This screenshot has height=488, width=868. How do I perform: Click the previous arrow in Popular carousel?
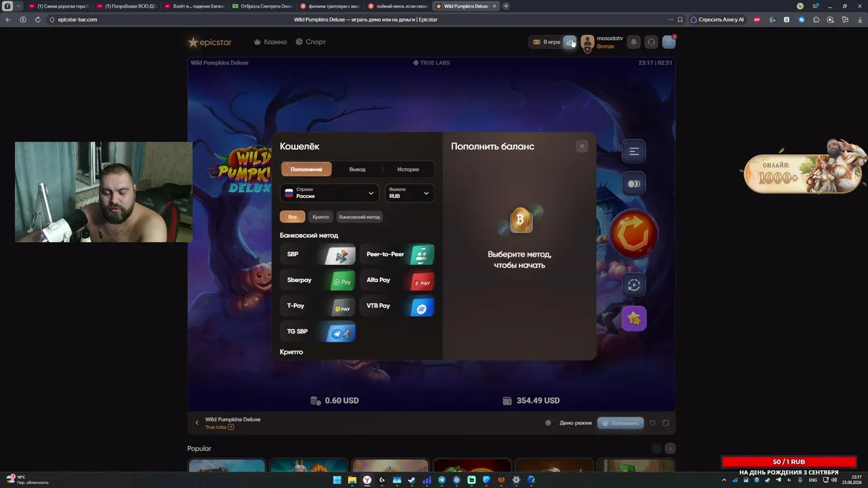[x=656, y=448]
